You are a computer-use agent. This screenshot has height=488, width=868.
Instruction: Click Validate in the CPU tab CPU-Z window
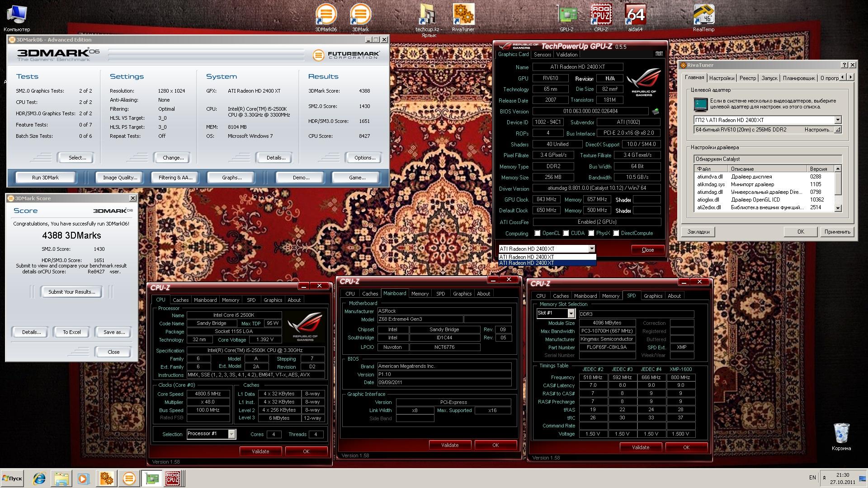tap(260, 451)
